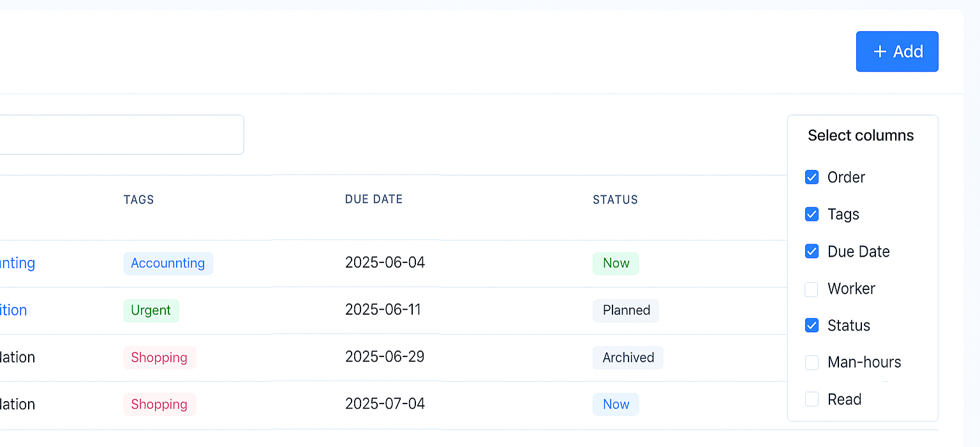Enable the Worker column checkbox
This screenshot has width=980, height=447.
[812, 289]
